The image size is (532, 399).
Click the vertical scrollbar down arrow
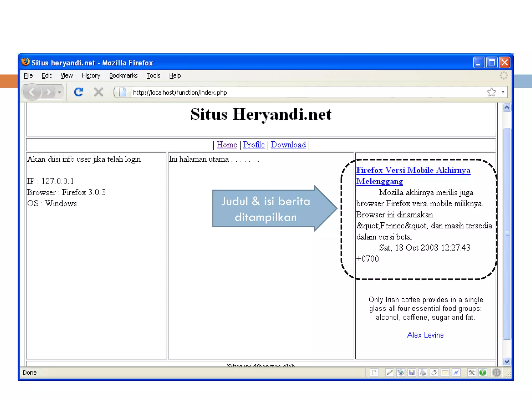507,361
